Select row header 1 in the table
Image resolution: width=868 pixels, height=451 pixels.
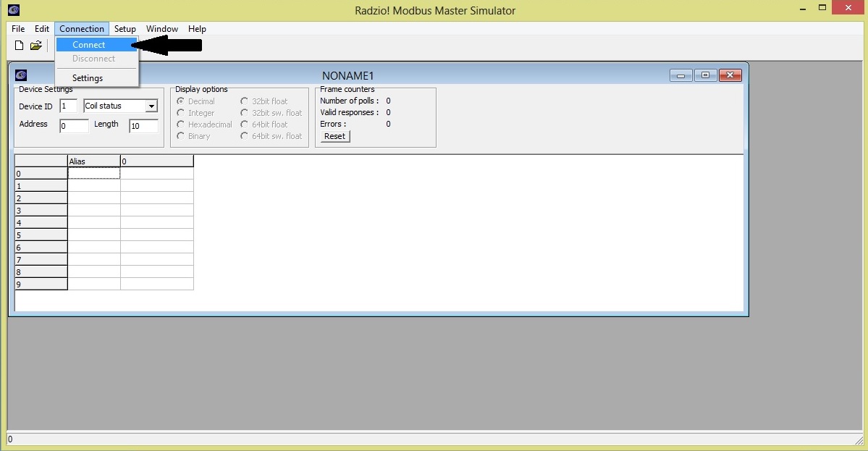[x=41, y=186]
